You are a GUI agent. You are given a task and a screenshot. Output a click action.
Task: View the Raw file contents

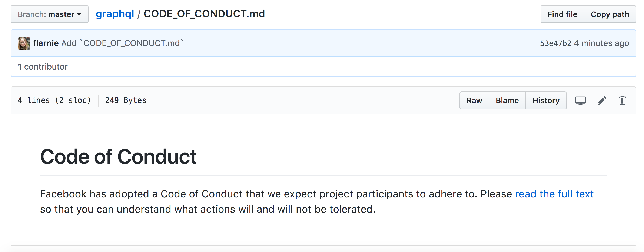(474, 100)
